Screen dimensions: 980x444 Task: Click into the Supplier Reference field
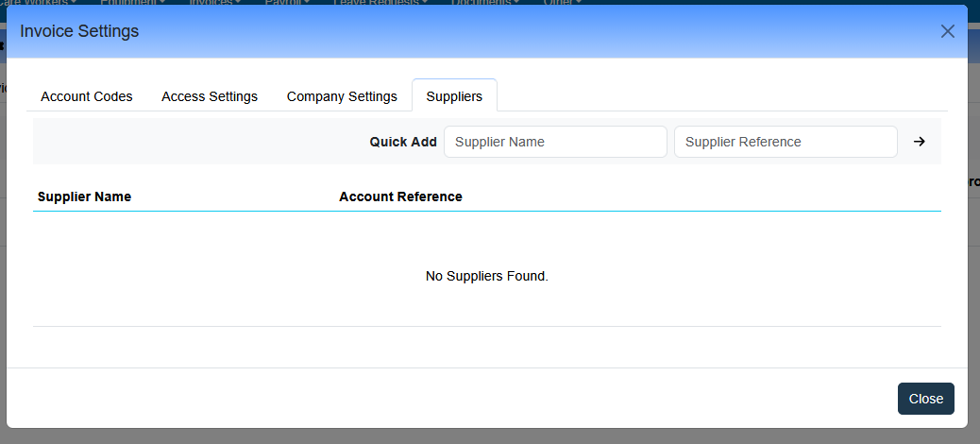785,142
